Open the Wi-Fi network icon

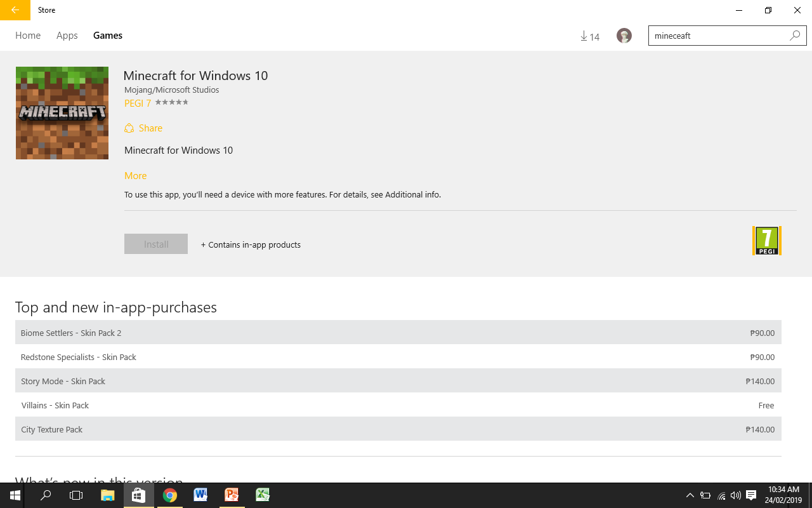pyautogui.click(x=721, y=495)
